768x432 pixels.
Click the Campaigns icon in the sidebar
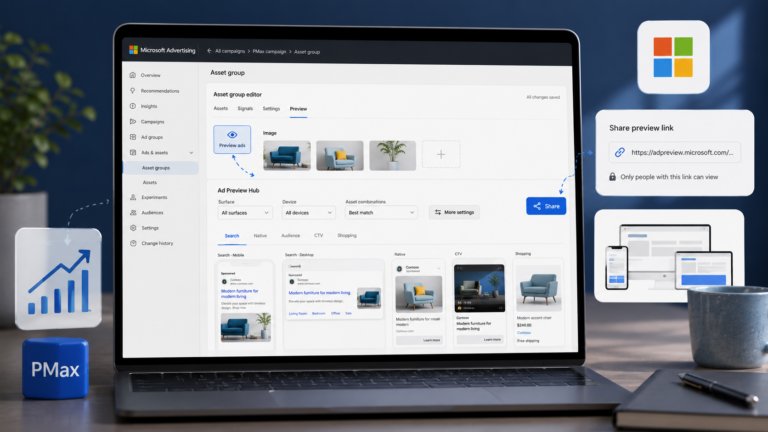[x=133, y=121]
